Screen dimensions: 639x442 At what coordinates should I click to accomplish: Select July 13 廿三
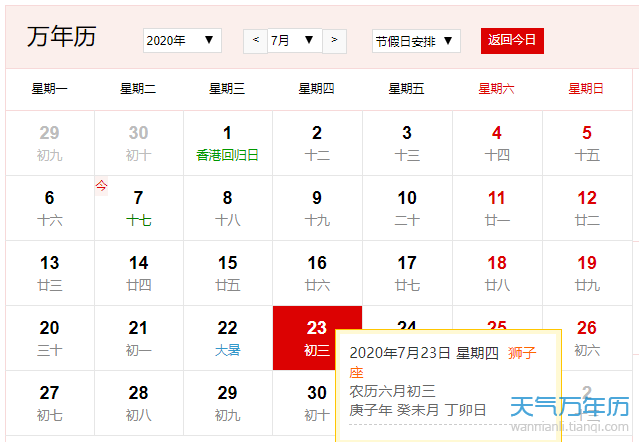pos(50,273)
